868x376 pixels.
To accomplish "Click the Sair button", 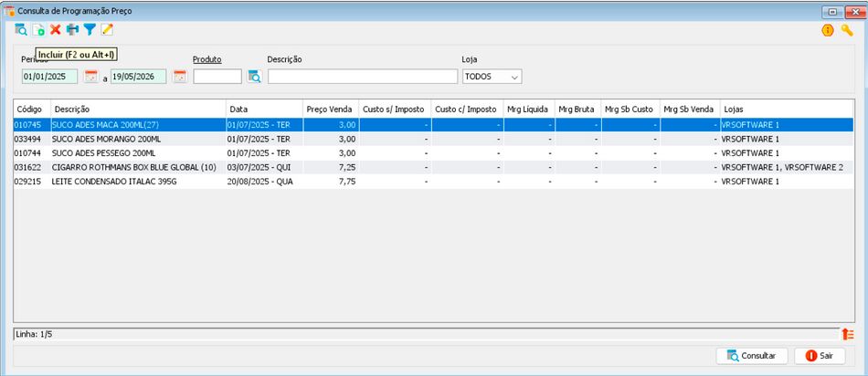I will (x=820, y=356).
